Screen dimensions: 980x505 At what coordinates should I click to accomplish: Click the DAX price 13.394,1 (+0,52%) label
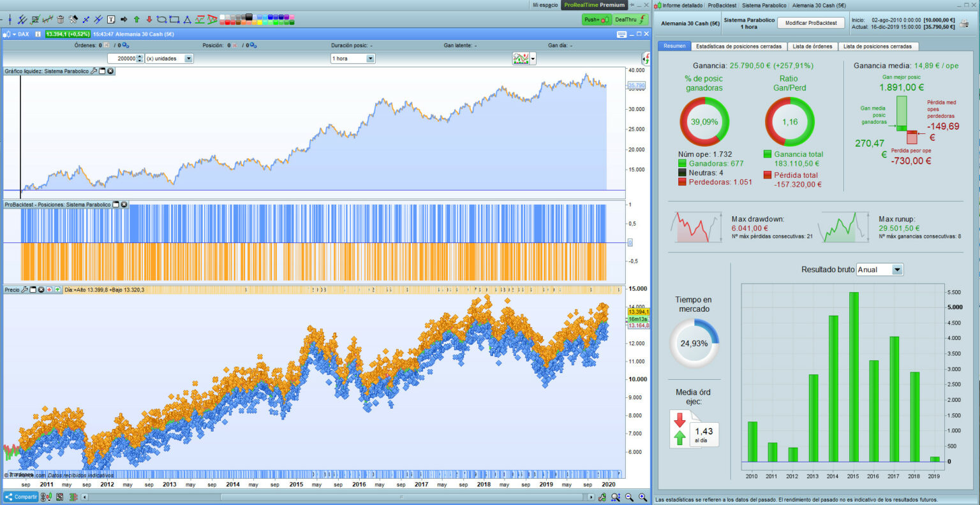click(67, 34)
